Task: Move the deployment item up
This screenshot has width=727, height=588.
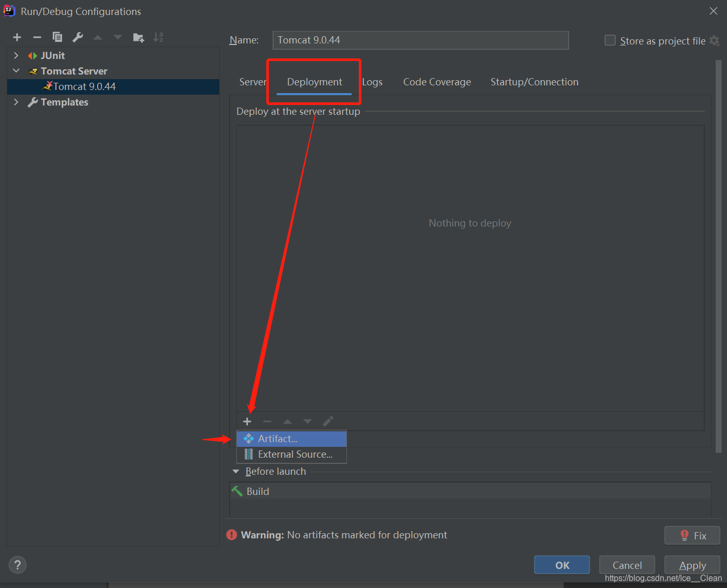Action: tap(287, 421)
